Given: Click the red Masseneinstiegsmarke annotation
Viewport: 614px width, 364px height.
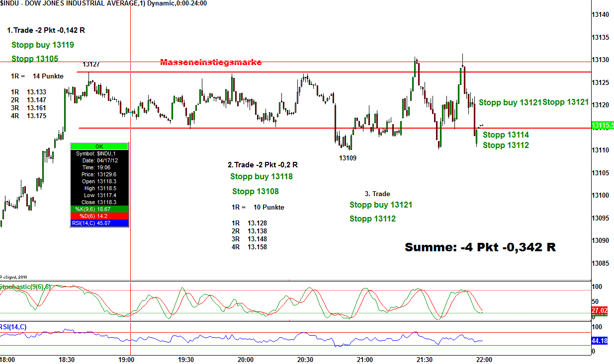Looking at the screenshot, I should pos(211,63).
